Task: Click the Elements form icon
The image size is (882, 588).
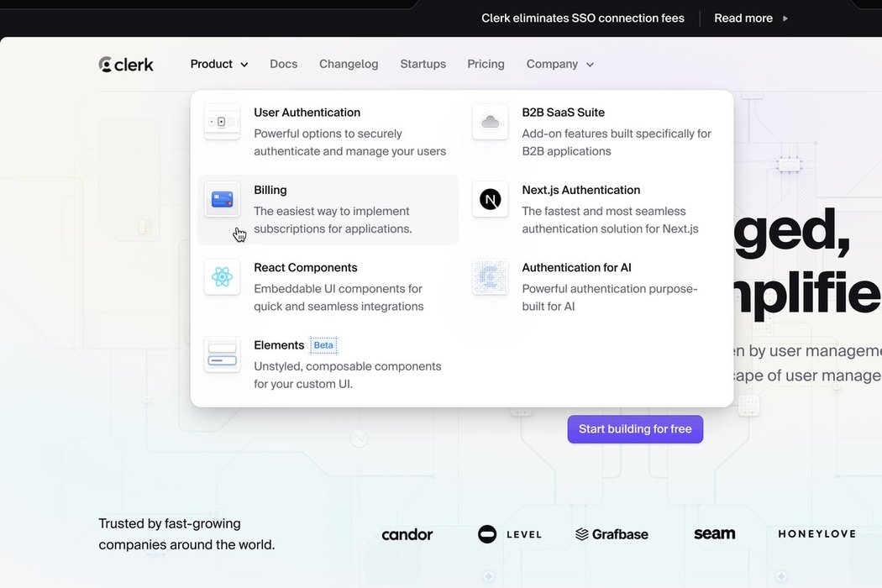Action: [223, 354]
